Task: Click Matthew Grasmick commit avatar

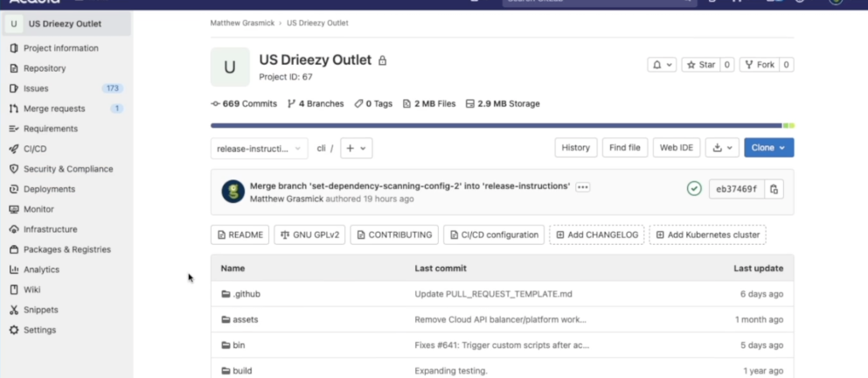Action: (233, 192)
